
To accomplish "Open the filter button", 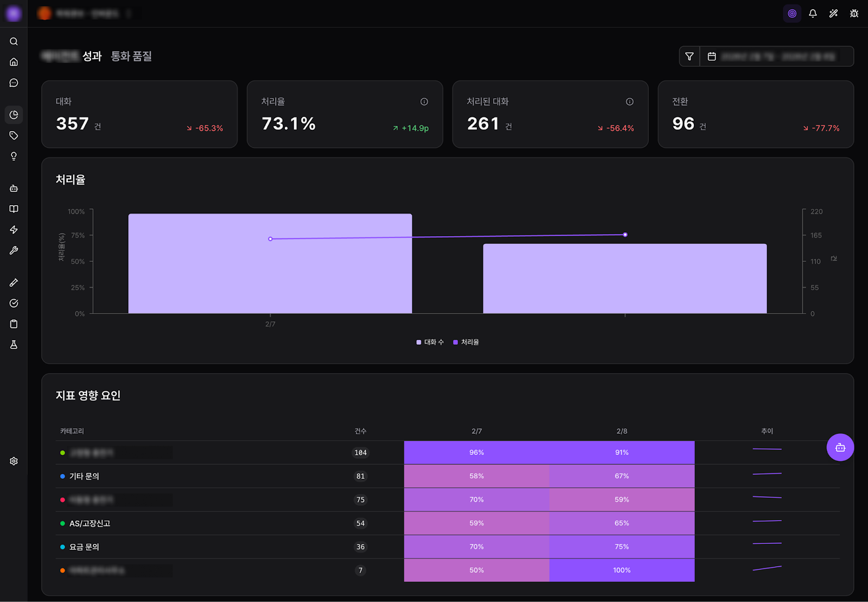I will click(690, 56).
